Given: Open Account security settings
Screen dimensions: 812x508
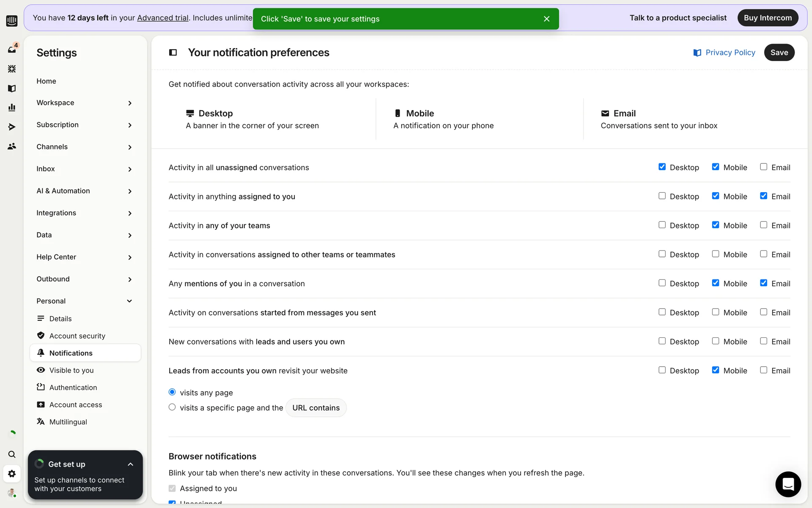Looking at the screenshot, I should tap(77, 336).
